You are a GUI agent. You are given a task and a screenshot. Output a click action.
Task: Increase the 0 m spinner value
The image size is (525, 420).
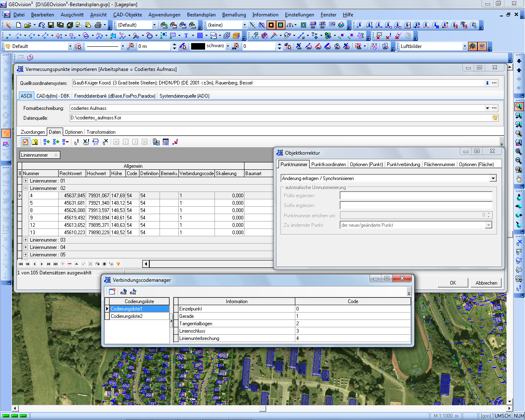click(x=175, y=44)
